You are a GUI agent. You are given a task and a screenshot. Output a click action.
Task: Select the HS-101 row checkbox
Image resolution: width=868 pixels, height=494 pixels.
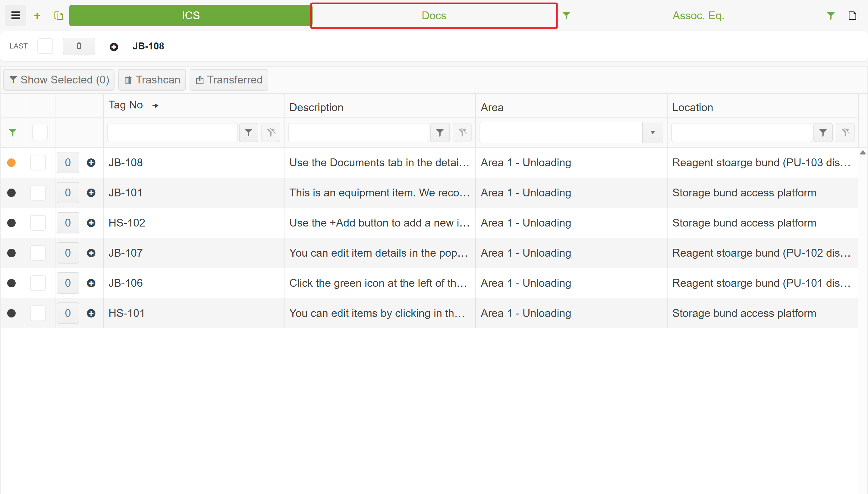(38, 313)
